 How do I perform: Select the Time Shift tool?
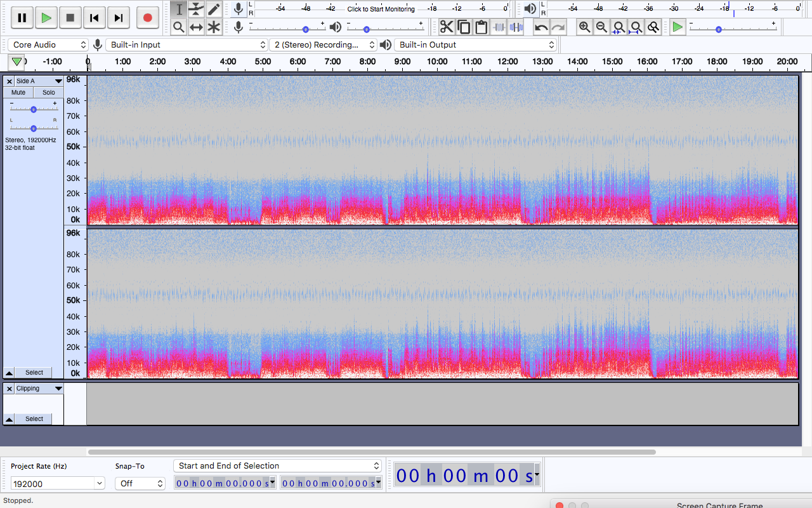(x=197, y=27)
